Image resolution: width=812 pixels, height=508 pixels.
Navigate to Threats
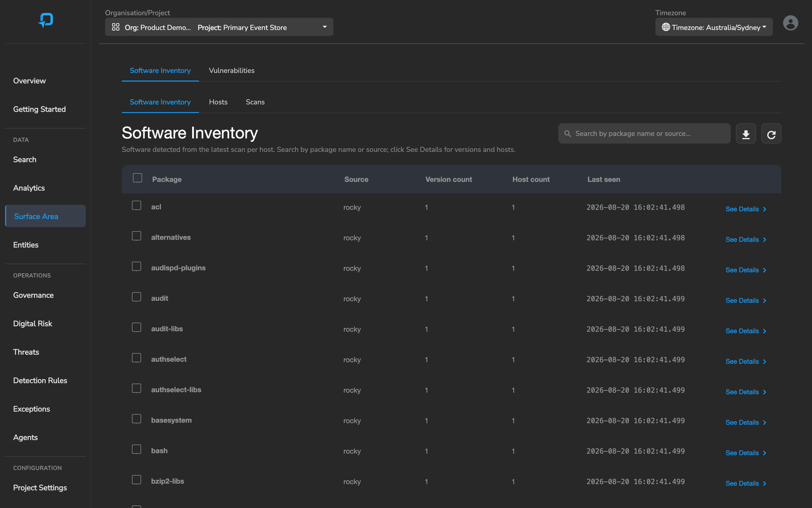point(26,352)
